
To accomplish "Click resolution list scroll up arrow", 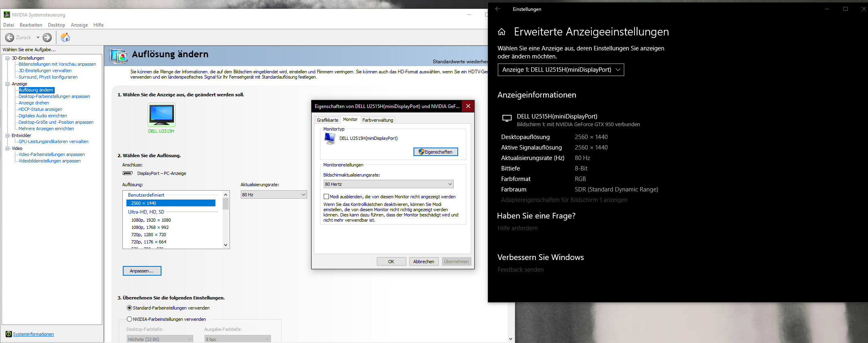I will click(225, 194).
